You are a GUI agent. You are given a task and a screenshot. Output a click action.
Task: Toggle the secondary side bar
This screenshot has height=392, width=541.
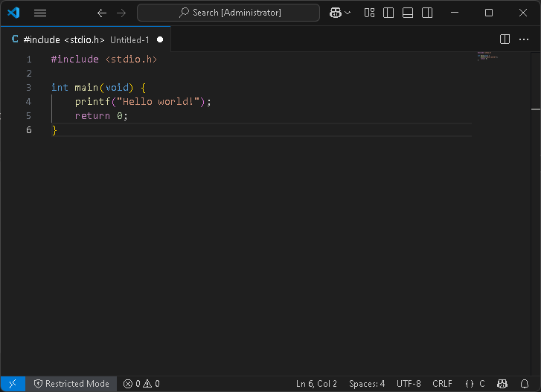coord(427,13)
